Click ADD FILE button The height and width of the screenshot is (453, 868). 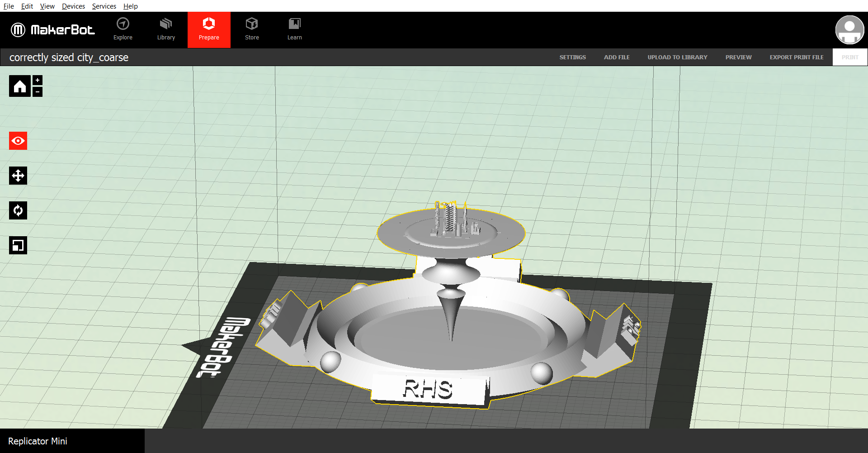click(617, 57)
